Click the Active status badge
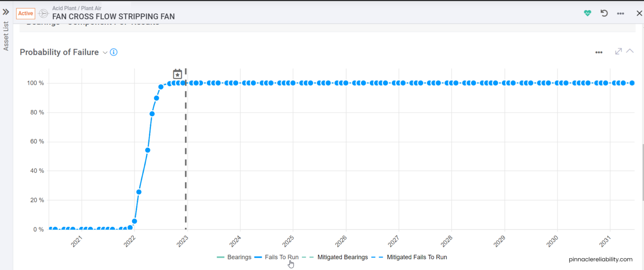 (x=26, y=13)
